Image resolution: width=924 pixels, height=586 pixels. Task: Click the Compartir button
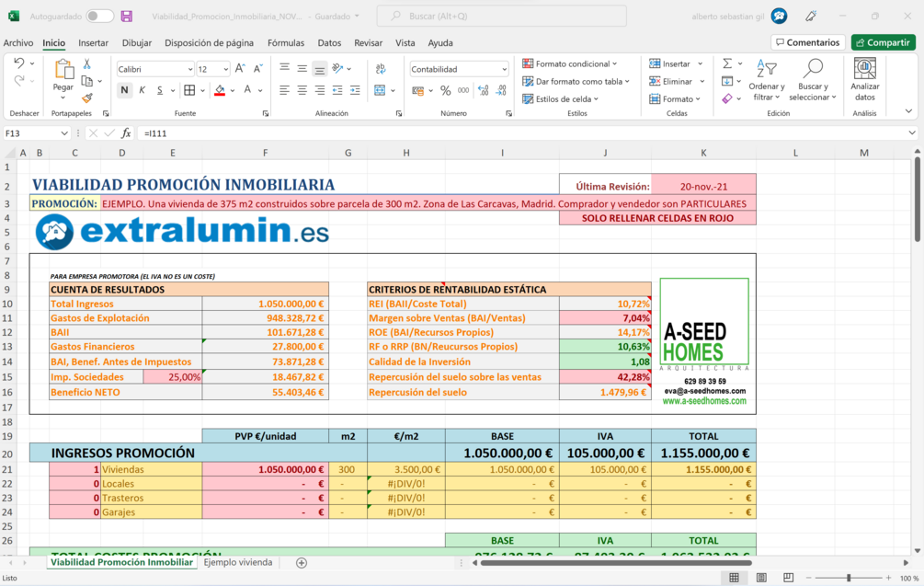pyautogui.click(x=884, y=42)
